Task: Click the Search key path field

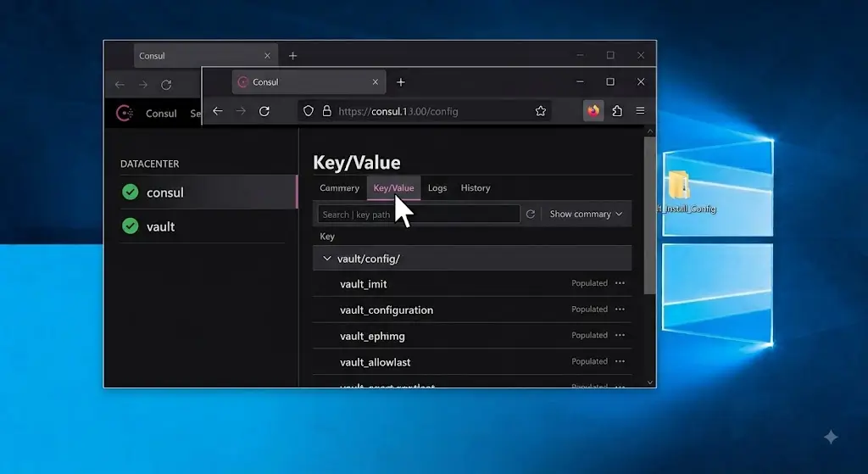Action: (419, 215)
